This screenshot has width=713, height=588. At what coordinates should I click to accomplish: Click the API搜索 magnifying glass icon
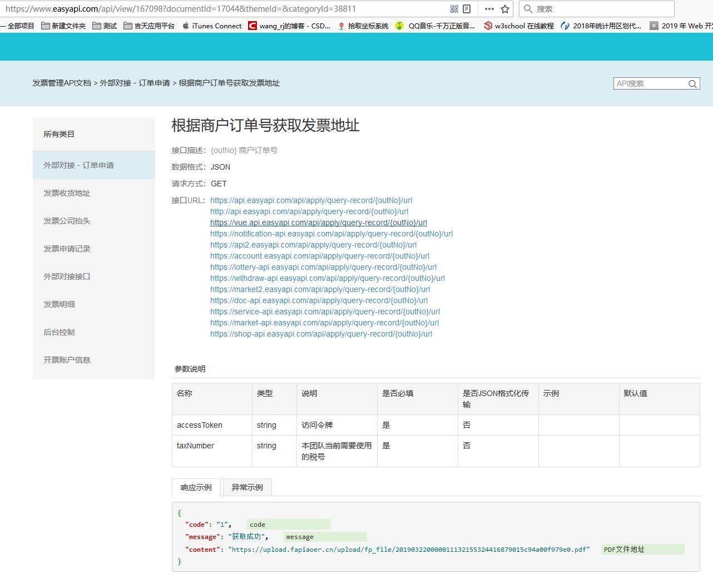[692, 83]
